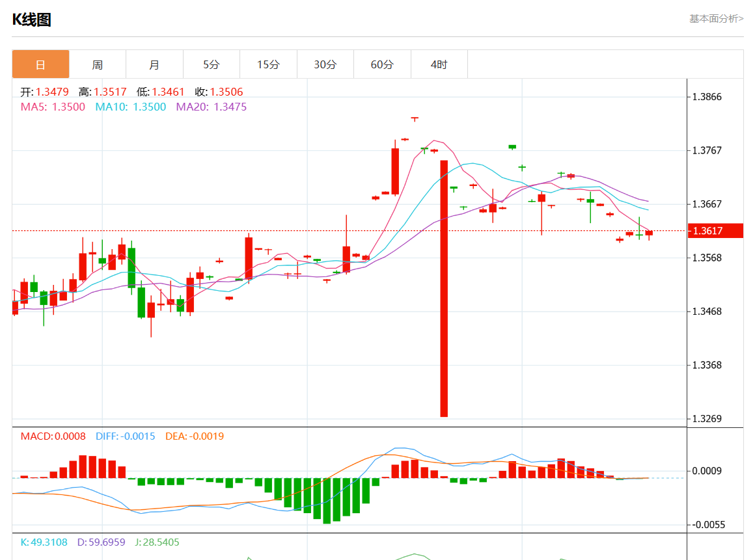
Task: Open the 30分 timeframe tab
Action: coord(325,64)
